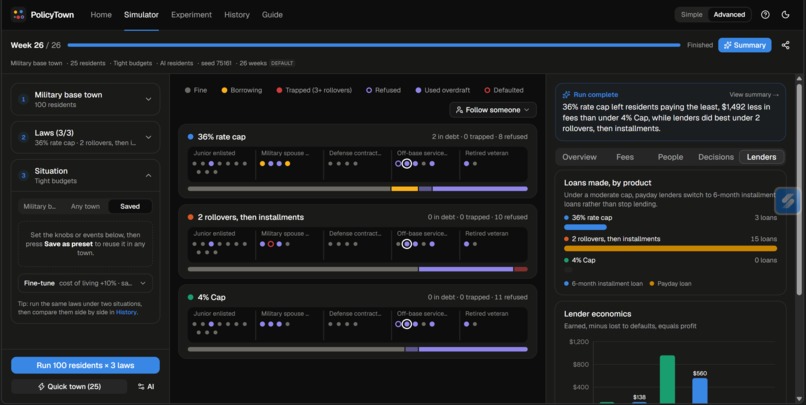This screenshot has height=405, width=806.
Task: Click the step 2 circle badge for Laws
Action: (23, 137)
